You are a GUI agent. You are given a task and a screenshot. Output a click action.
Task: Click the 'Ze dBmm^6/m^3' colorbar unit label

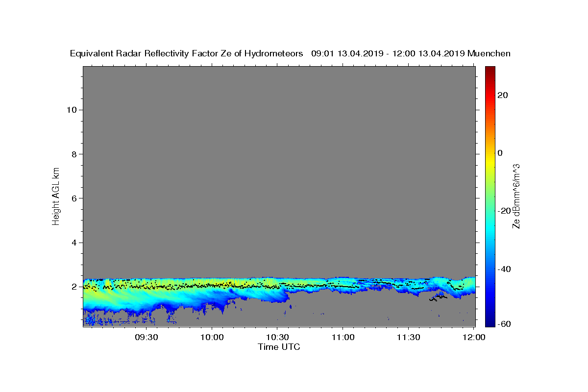coord(516,196)
